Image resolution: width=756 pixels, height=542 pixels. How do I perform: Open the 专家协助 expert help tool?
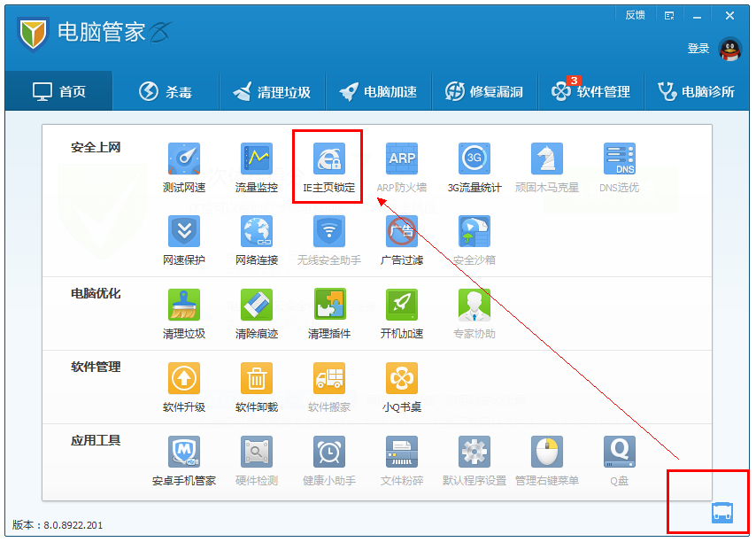click(474, 314)
